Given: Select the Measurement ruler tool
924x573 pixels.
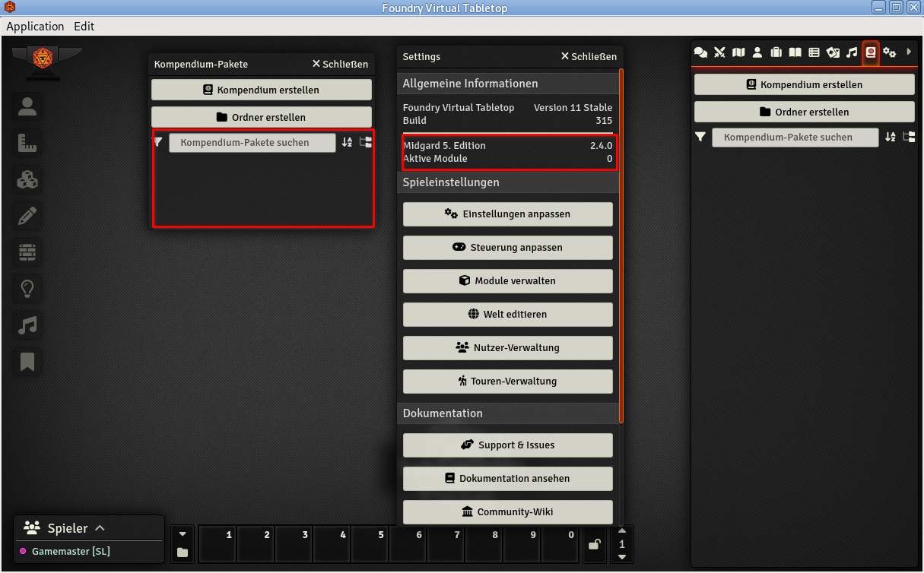Looking at the screenshot, I should point(27,143).
